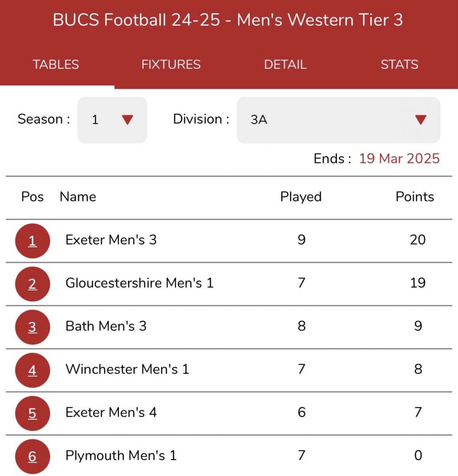The image size is (458, 476).
Task: Click the position 3 circle badge
Action: pos(33,327)
